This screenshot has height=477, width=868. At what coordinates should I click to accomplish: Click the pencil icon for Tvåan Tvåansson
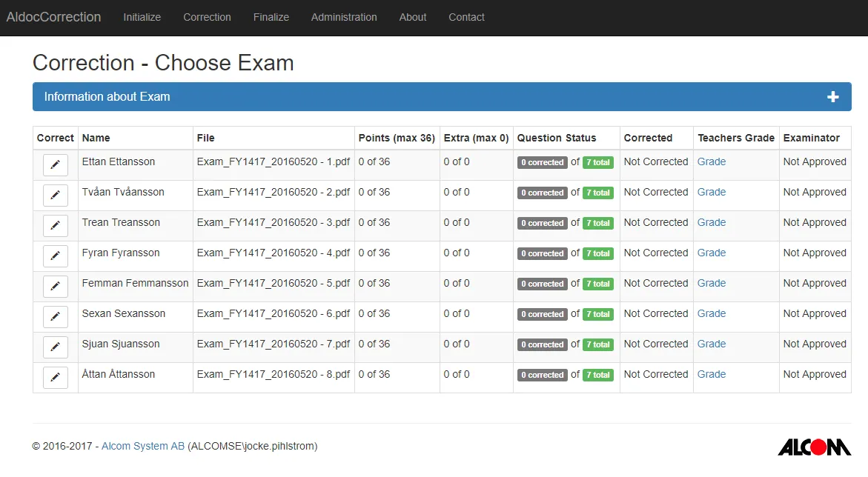56,196
